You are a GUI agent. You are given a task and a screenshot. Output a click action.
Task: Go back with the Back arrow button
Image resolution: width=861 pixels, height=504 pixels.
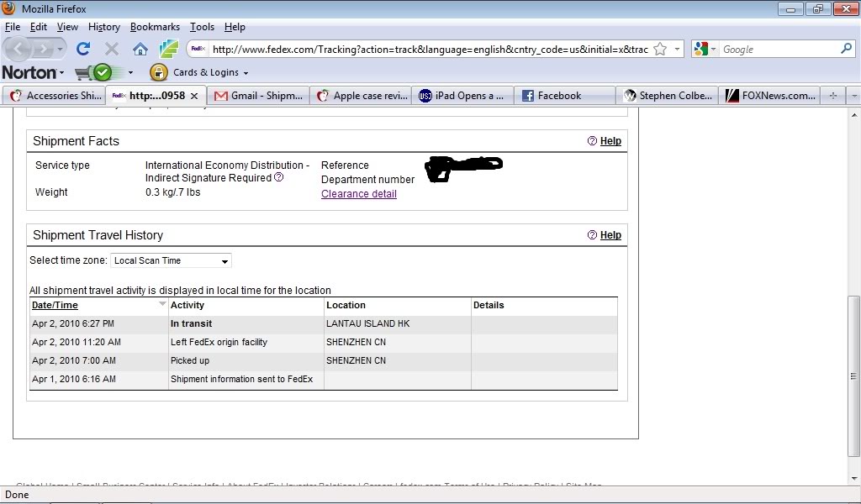point(18,50)
